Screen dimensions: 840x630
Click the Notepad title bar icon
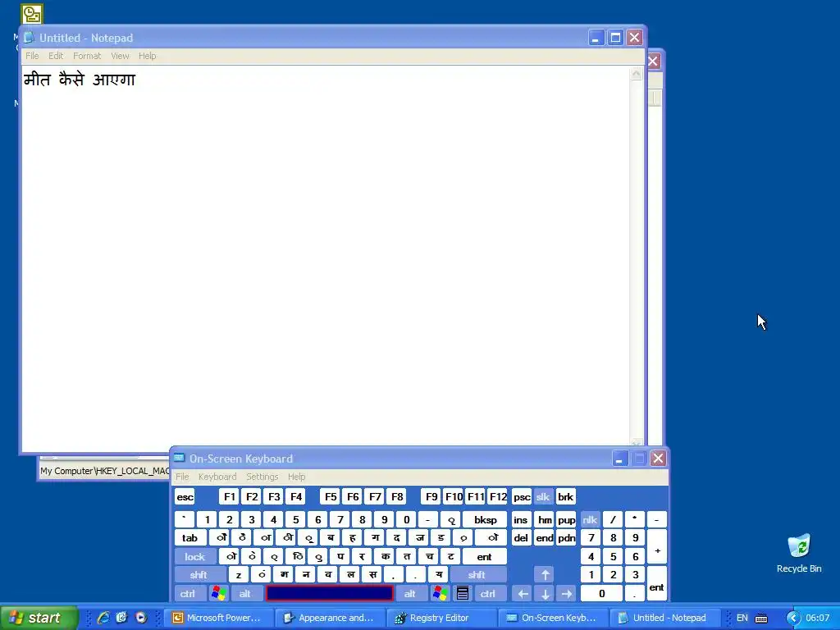point(29,38)
